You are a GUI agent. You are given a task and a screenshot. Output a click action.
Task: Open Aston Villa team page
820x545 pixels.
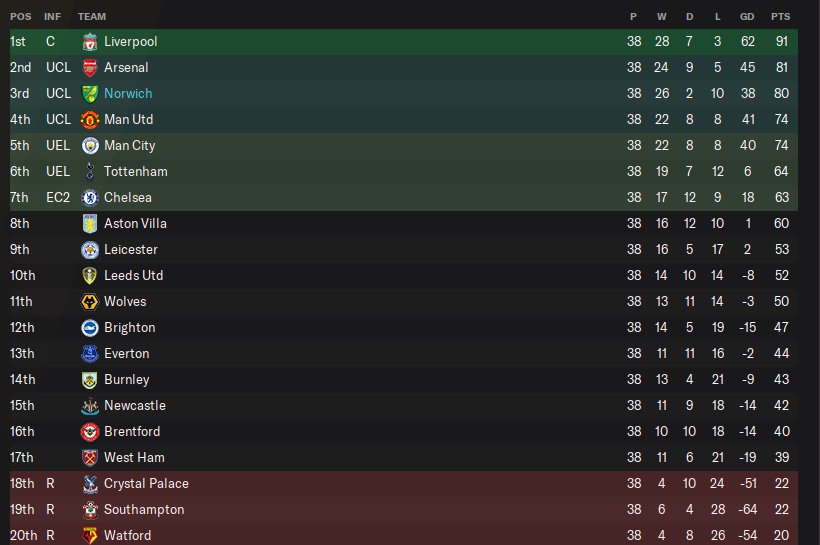click(135, 224)
